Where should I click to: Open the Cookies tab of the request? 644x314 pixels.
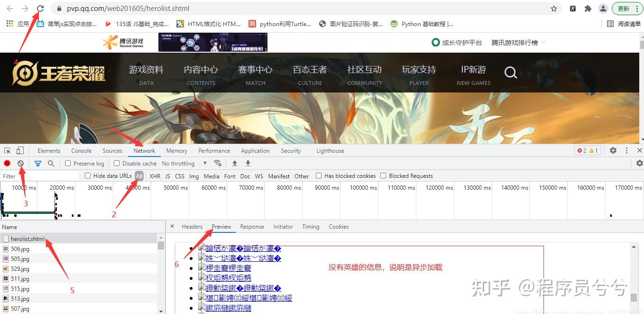coord(339,227)
